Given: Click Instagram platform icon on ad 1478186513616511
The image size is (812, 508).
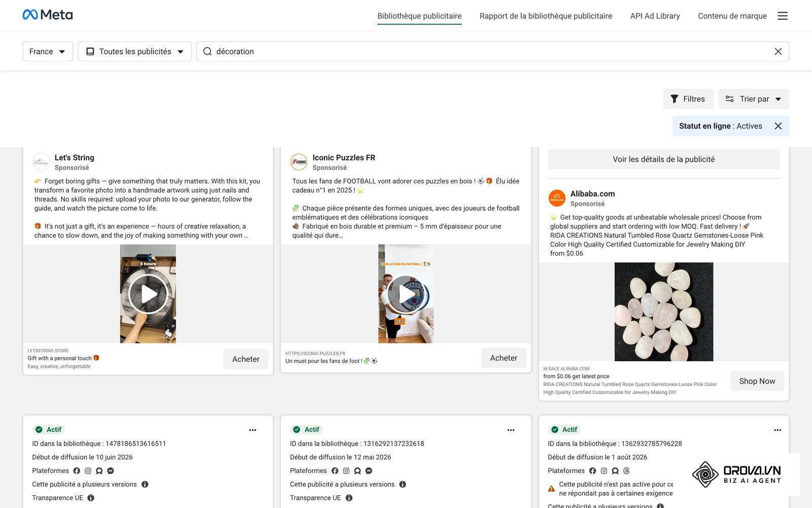Looking at the screenshot, I should [x=88, y=471].
